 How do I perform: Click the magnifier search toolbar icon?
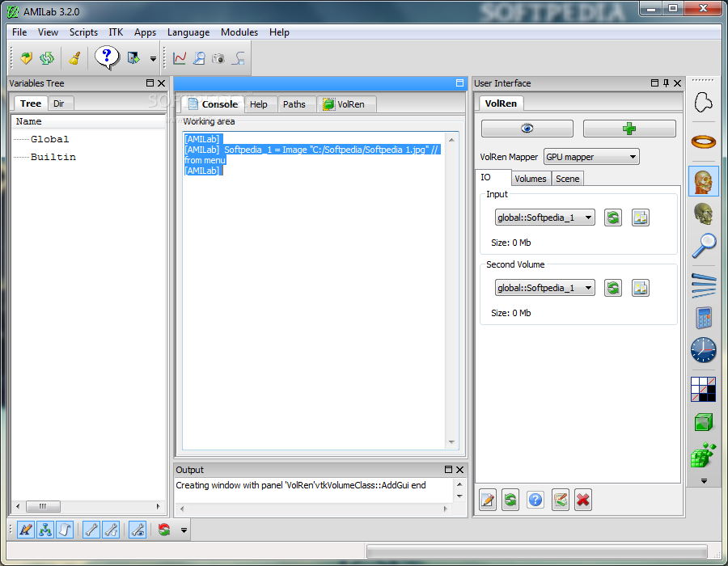(199, 58)
